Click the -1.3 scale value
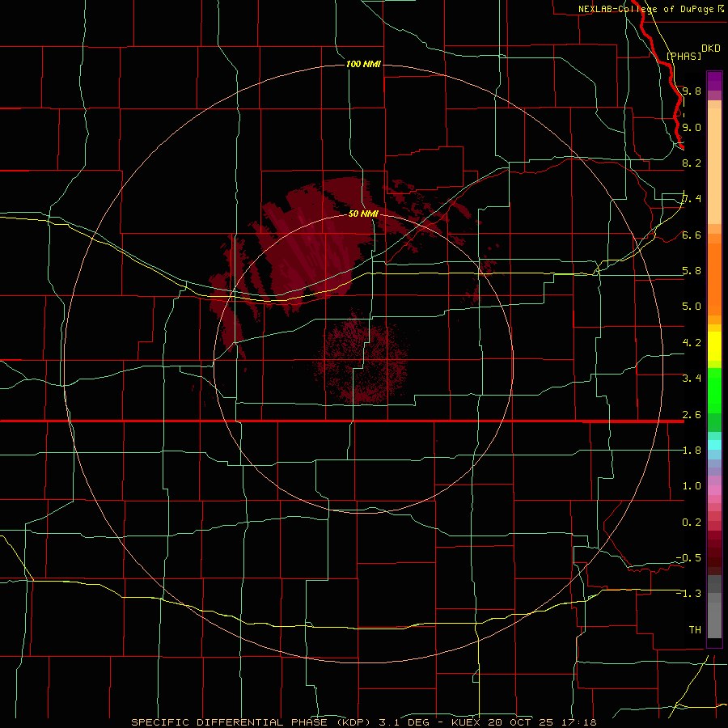Image resolution: width=728 pixels, height=728 pixels. point(688,594)
